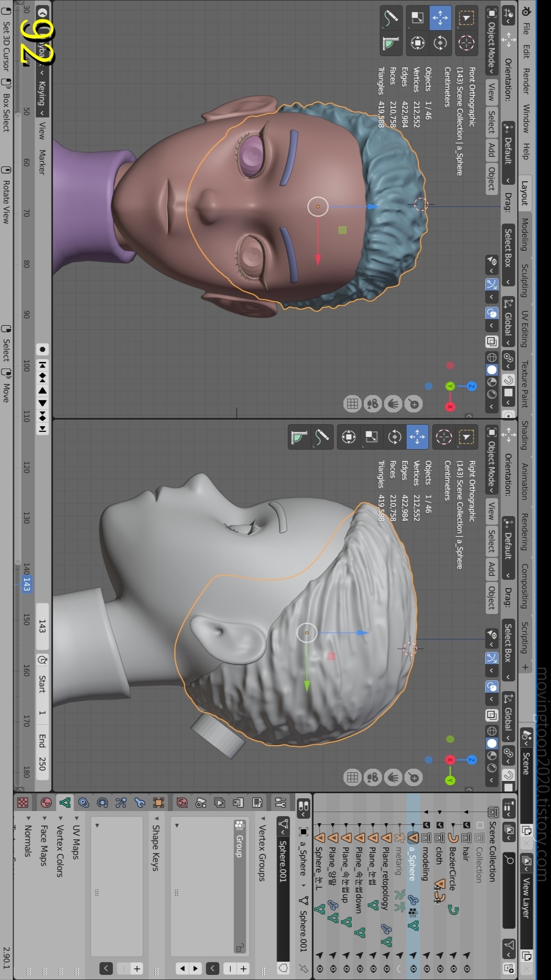Select the Move tool in Right Orthographic viewport
This screenshot has height=980, width=551.
417,437
